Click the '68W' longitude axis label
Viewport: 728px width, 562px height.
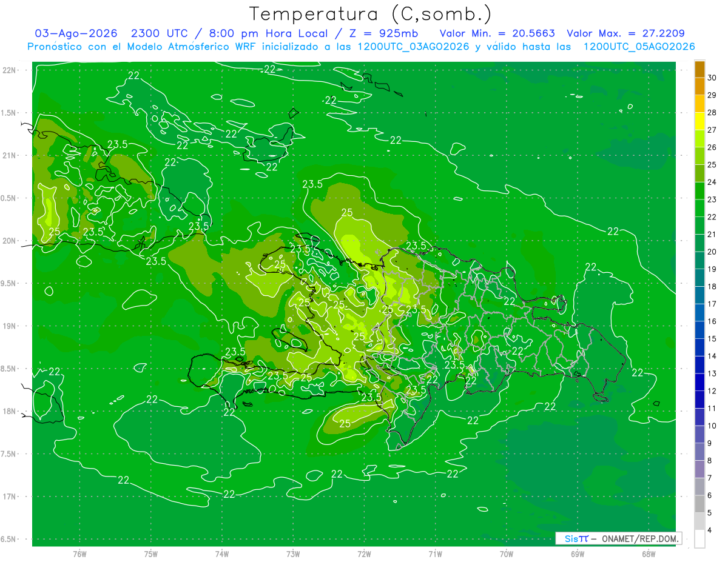pos(649,554)
